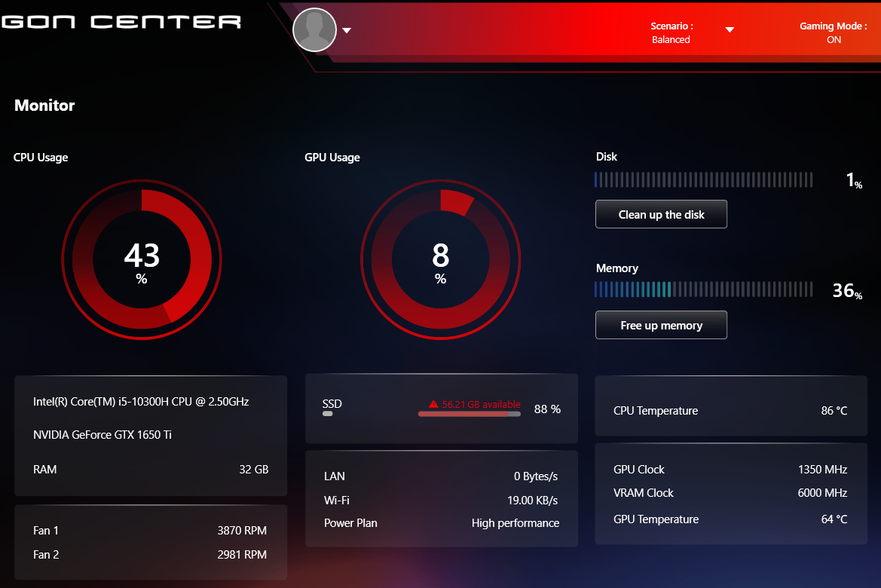Click the RAM 32 GB value
This screenshot has height=588, width=881.
point(254,470)
